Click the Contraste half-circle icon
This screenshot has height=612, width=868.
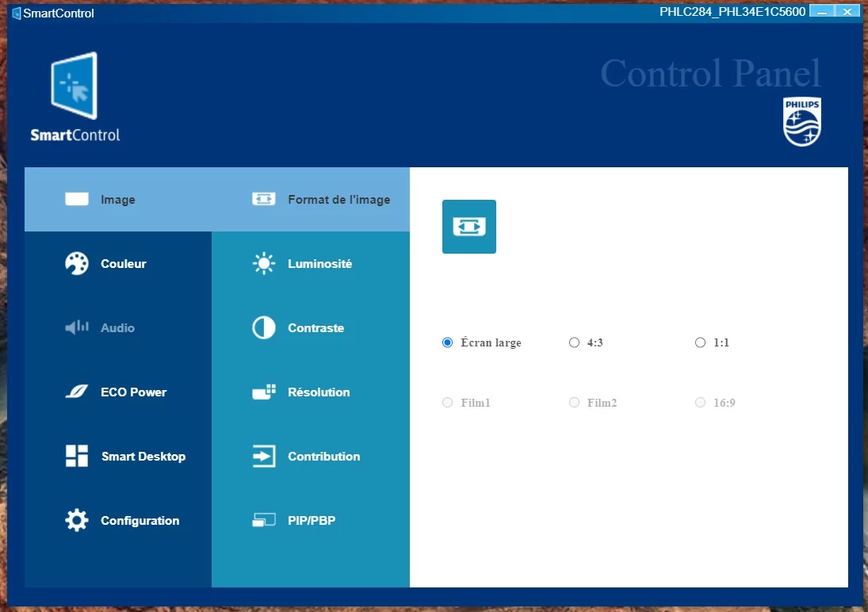[x=263, y=328]
